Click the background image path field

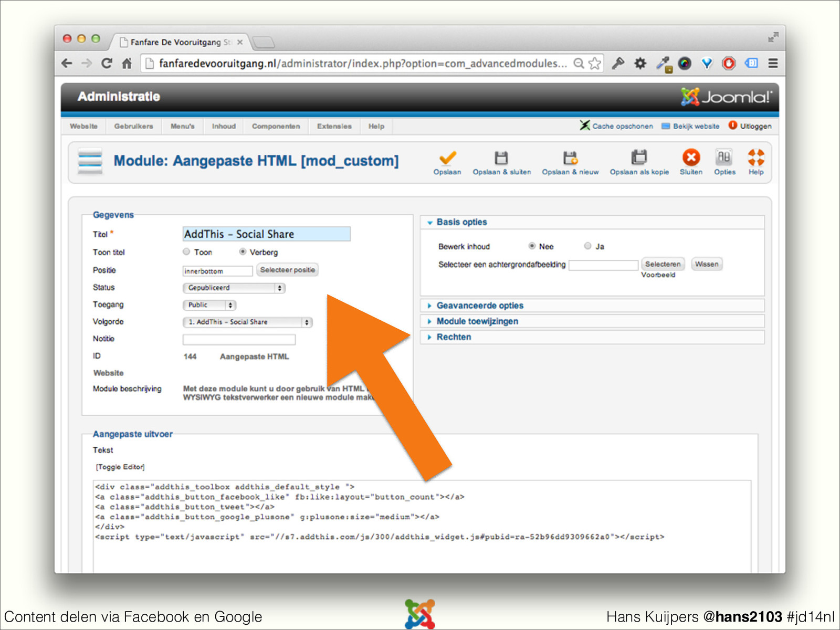(603, 265)
